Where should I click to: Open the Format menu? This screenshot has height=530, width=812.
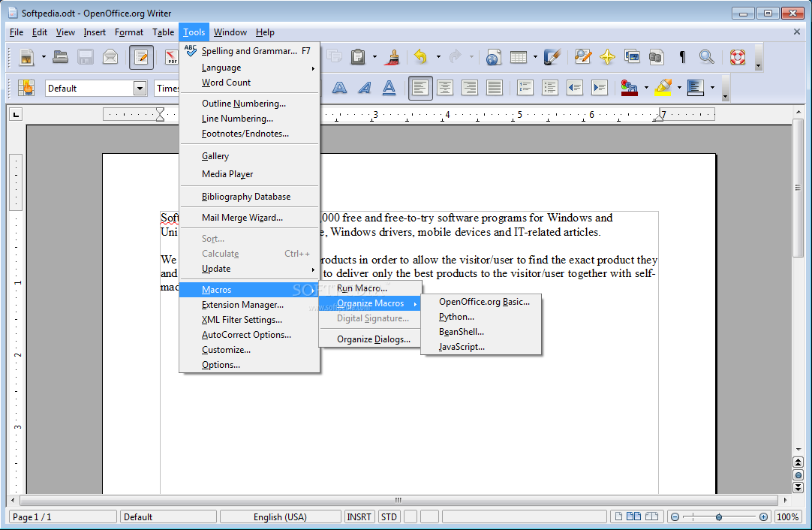click(129, 32)
